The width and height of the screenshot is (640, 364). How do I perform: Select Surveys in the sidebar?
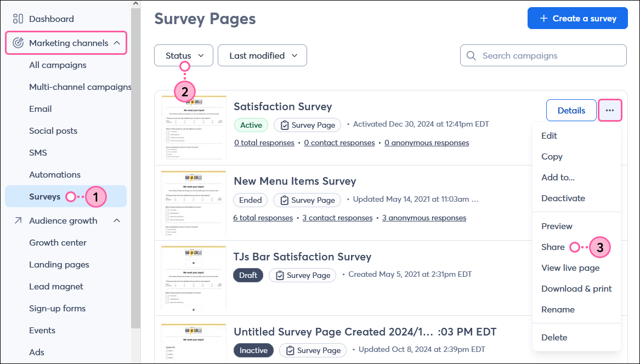coord(66,196)
